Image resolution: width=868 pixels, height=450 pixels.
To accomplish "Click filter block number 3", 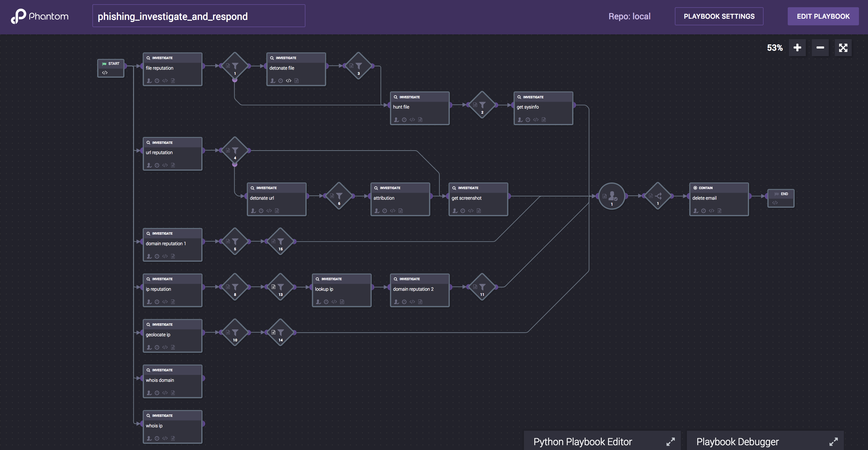I will point(359,66).
